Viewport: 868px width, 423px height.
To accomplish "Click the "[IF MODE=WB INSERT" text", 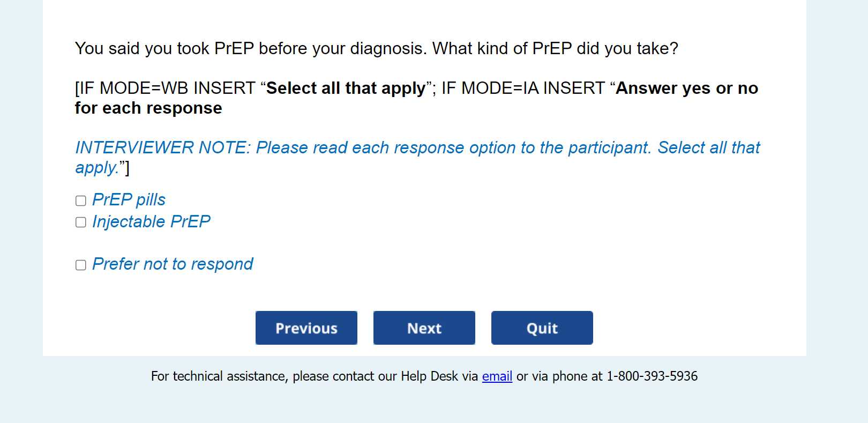I will tap(165, 88).
